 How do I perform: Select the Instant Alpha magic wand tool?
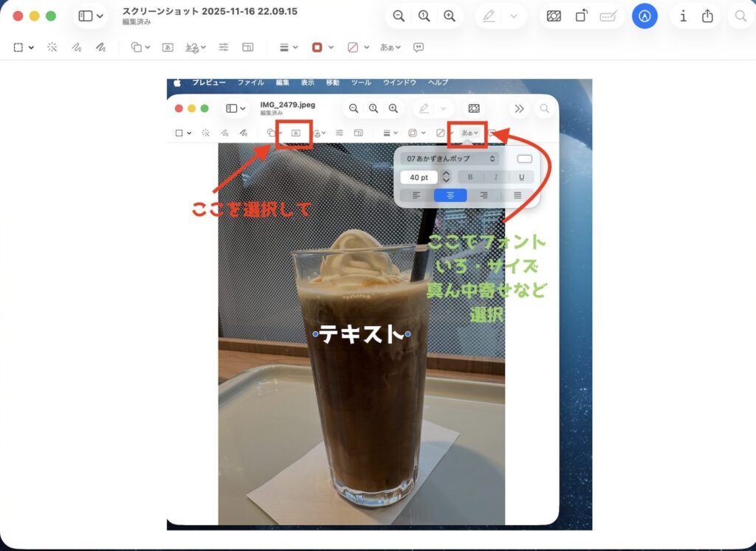pyautogui.click(x=52, y=47)
